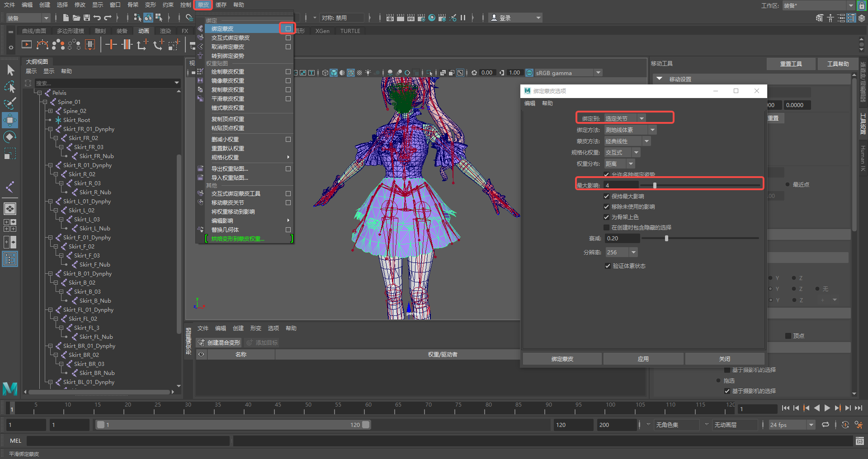Click the MEL command line input
This screenshot has height=459, width=868.
tap(129, 440)
